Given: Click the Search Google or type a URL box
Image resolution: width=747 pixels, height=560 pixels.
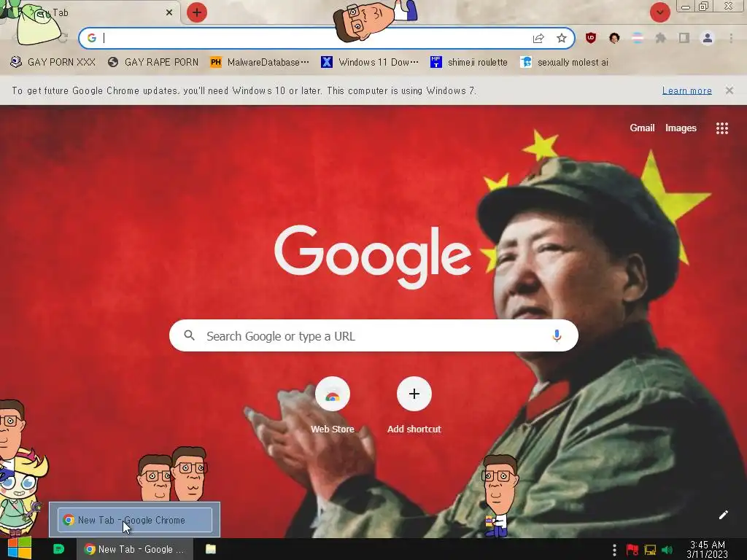Looking at the screenshot, I should tap(374, 335).
